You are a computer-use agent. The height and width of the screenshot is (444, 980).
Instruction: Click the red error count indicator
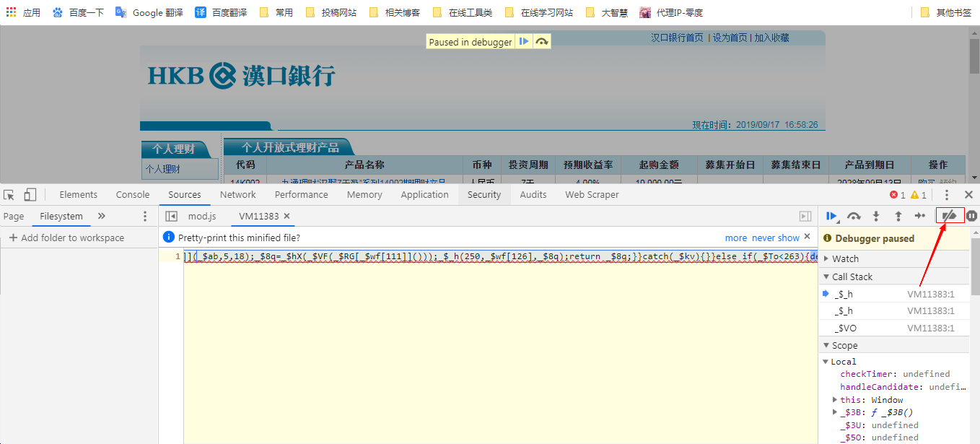(x=898, y=195)
